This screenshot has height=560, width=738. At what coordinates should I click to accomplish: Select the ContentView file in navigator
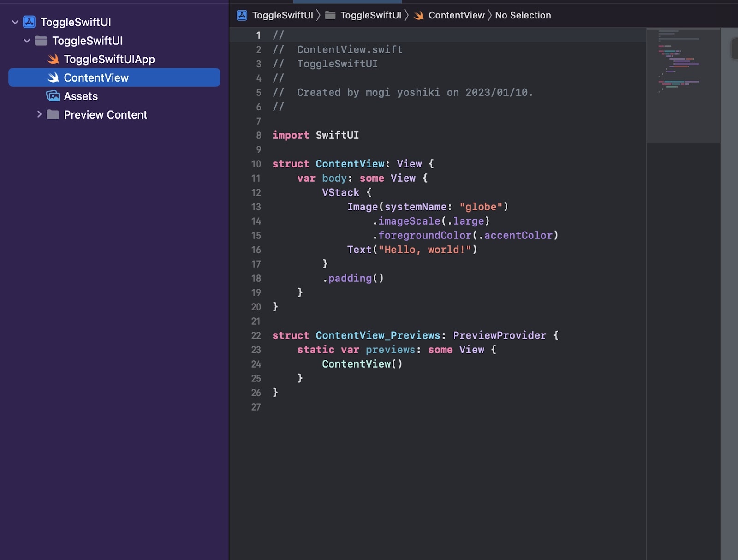click(114, 77)
